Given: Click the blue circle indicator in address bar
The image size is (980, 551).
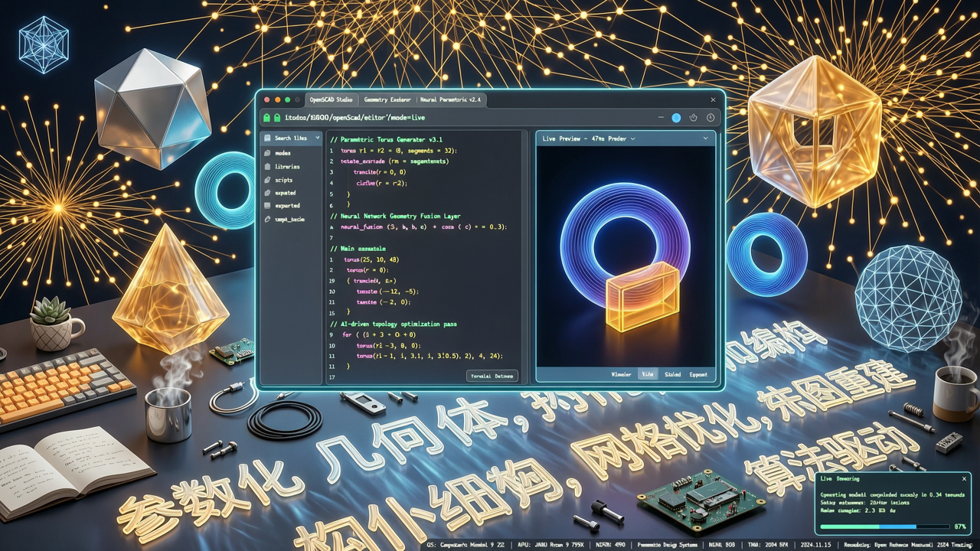Looking at the screenshot, I should (x=676, y=118).
